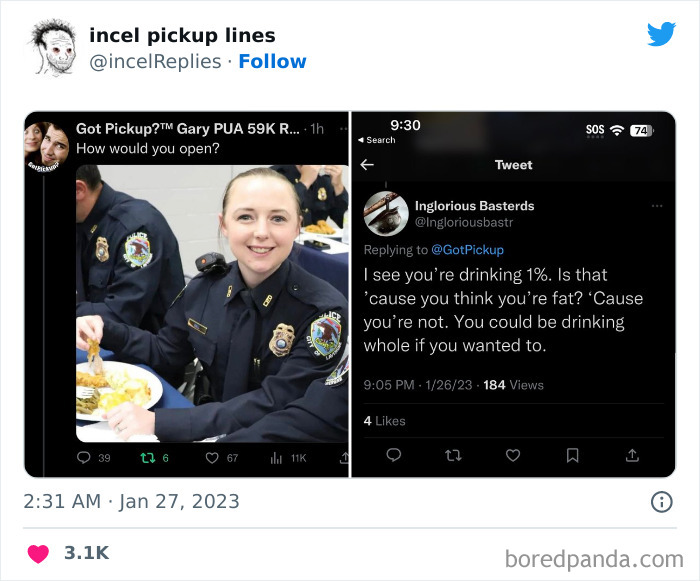This screenshot has width=700, height=581.
Task: Share the Inglorious Basterds reply
Action: click(632, 455)
